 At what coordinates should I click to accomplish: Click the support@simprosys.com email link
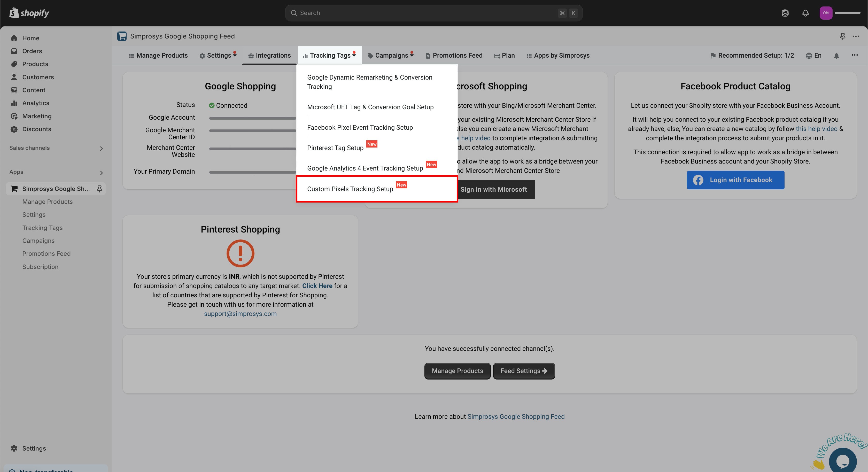click(240, 314)
